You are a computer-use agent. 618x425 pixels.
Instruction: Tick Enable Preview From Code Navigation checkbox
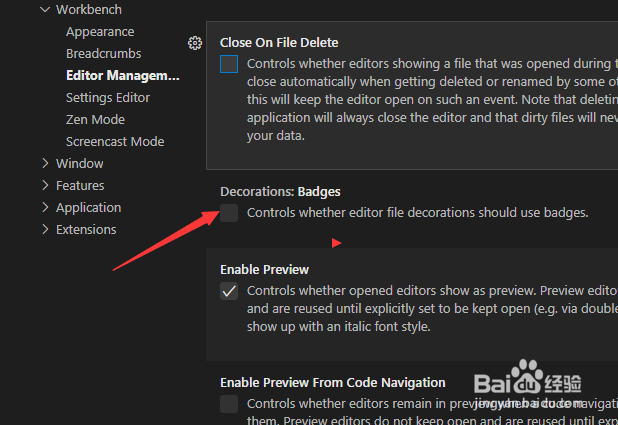coord(229,404)
